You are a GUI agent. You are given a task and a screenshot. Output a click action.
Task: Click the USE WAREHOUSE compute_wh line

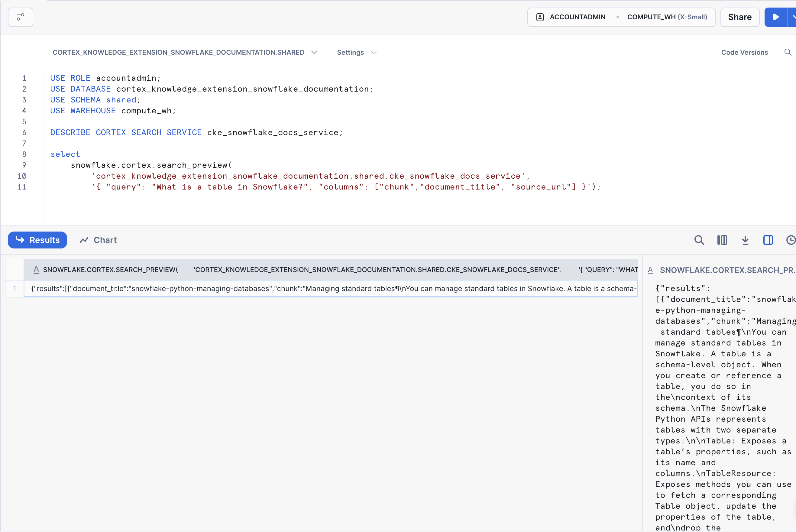pyautogui.click(x=113, y=111)
